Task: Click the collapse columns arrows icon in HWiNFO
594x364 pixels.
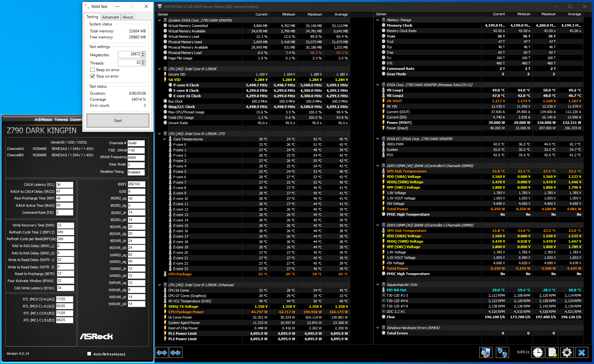Action: coord(175,353)
